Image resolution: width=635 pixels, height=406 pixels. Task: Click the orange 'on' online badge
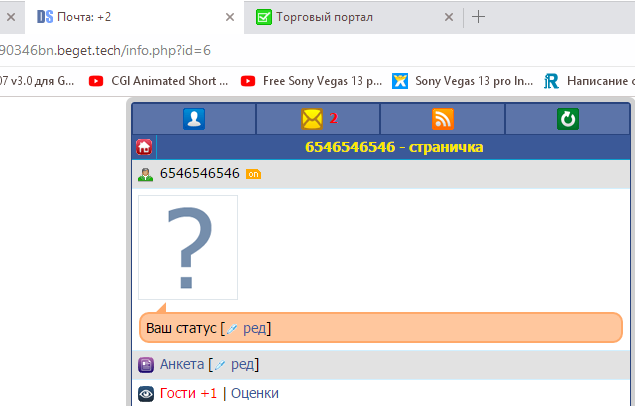coord(254,174)
